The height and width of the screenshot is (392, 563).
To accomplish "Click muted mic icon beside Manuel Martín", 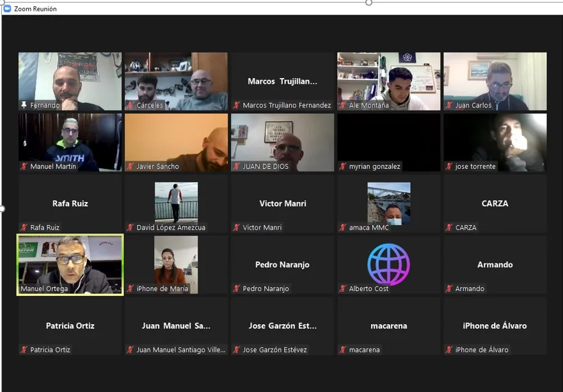I will click(24, 167).
